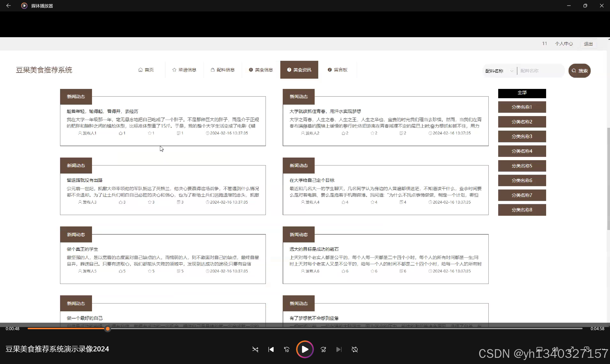Skip forward 30 seconds
Screen dimensions: 610x364
tap(323, 349)
